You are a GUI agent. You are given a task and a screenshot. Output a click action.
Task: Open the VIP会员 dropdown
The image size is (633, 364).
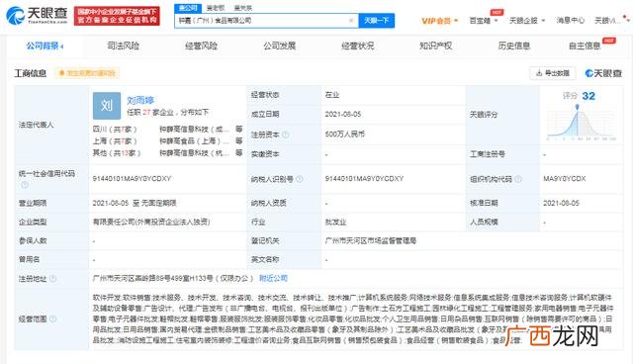pos(439,21)
